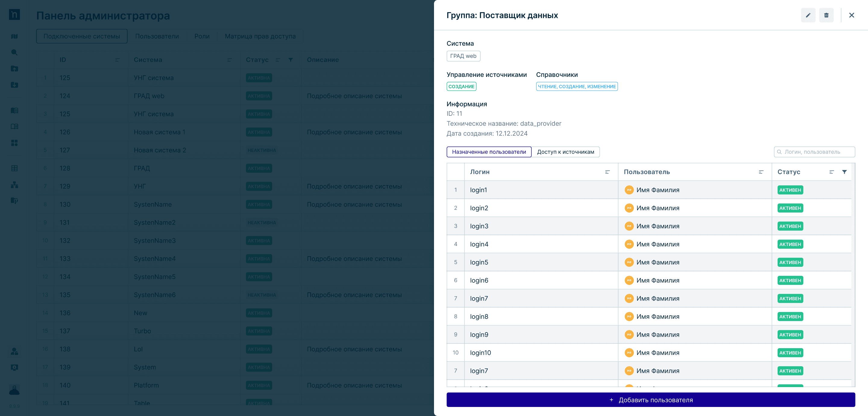The image size is (868, 416).
Task: Click sort icon in Логин column
Action: click(607, 172)
